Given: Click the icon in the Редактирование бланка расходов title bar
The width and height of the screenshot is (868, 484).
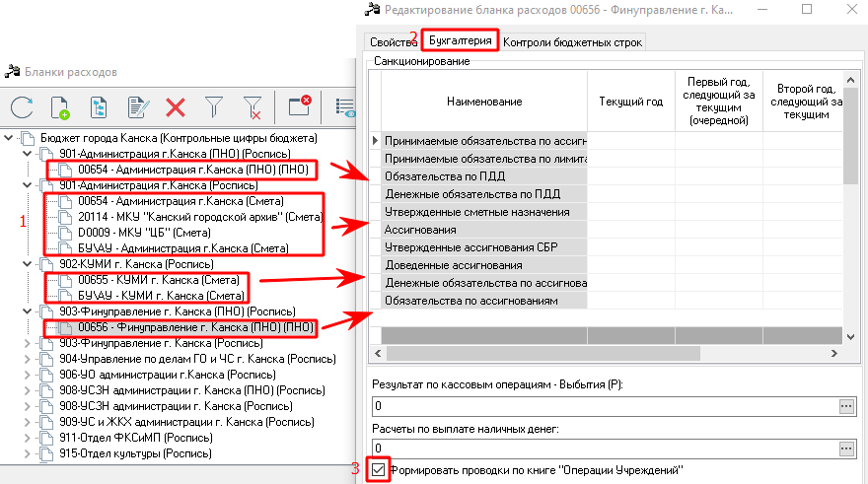Looking at the screenshot, I should pyautogui.click(x=373, y=10).
